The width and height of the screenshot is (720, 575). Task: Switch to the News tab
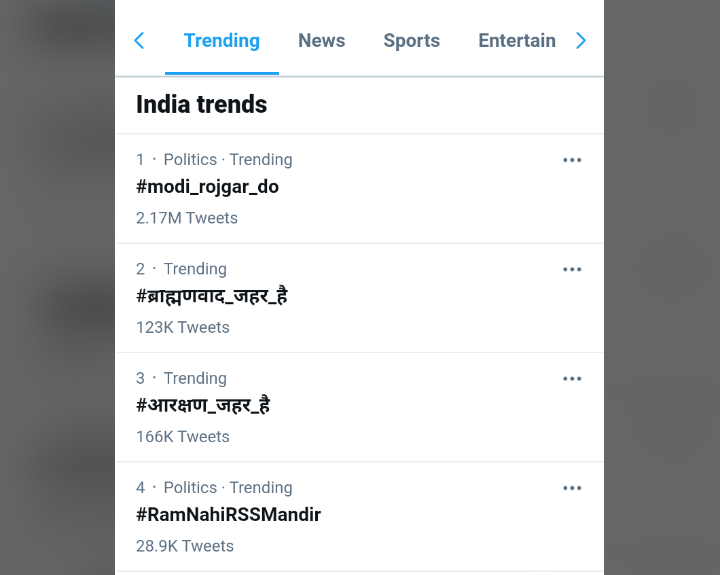coord(321,40)
